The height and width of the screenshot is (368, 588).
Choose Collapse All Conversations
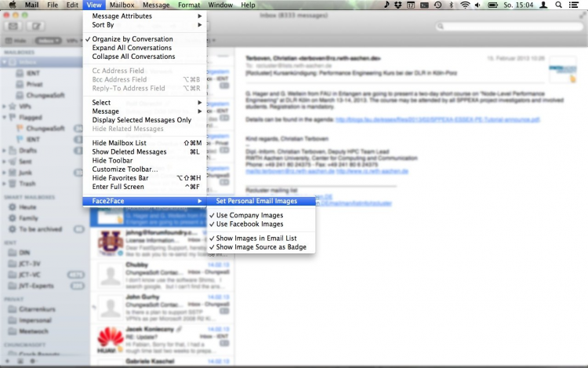pos(145,56)
